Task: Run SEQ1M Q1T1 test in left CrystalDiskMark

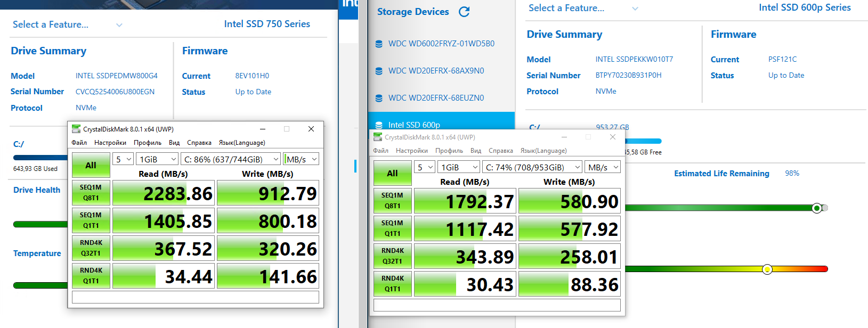Action: click(x=91, y=220)
